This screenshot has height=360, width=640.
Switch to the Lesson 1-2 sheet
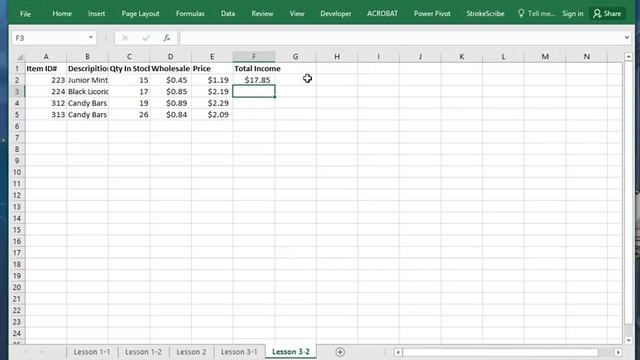(x=143, y=352)
